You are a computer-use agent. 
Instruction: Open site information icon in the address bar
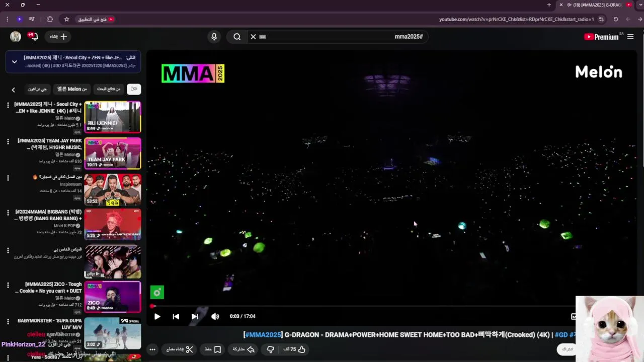601,19
